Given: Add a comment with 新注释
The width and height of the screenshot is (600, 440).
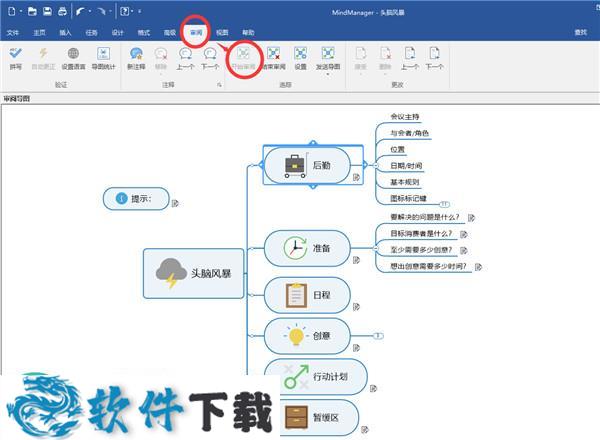Looking at the screenshot, I should click(x=136, y=58).
